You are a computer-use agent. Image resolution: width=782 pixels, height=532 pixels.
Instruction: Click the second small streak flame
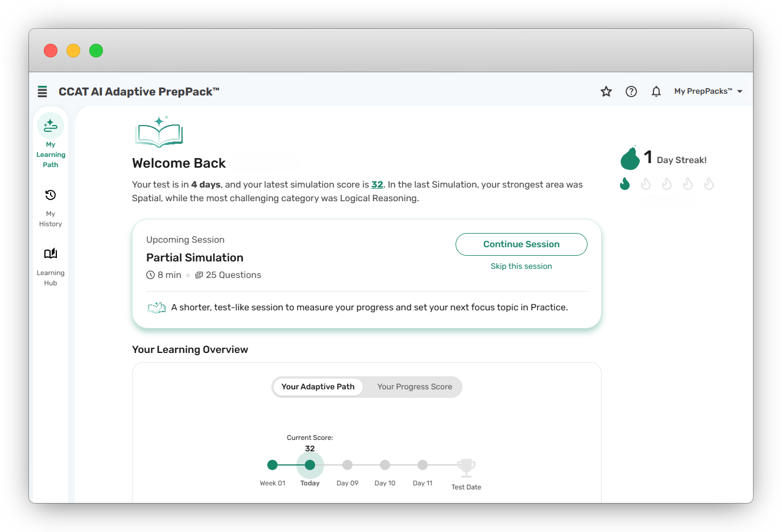tap(646, 184)
